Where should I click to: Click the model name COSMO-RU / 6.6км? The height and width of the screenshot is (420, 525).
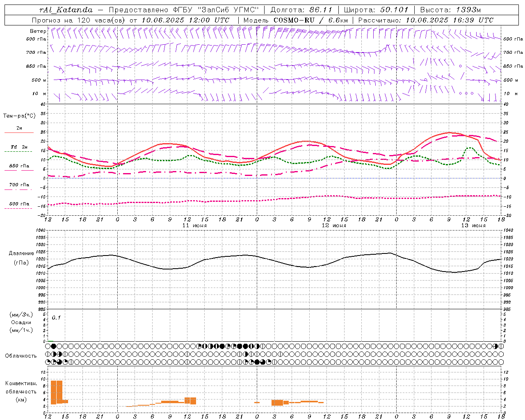coord(310,20)
